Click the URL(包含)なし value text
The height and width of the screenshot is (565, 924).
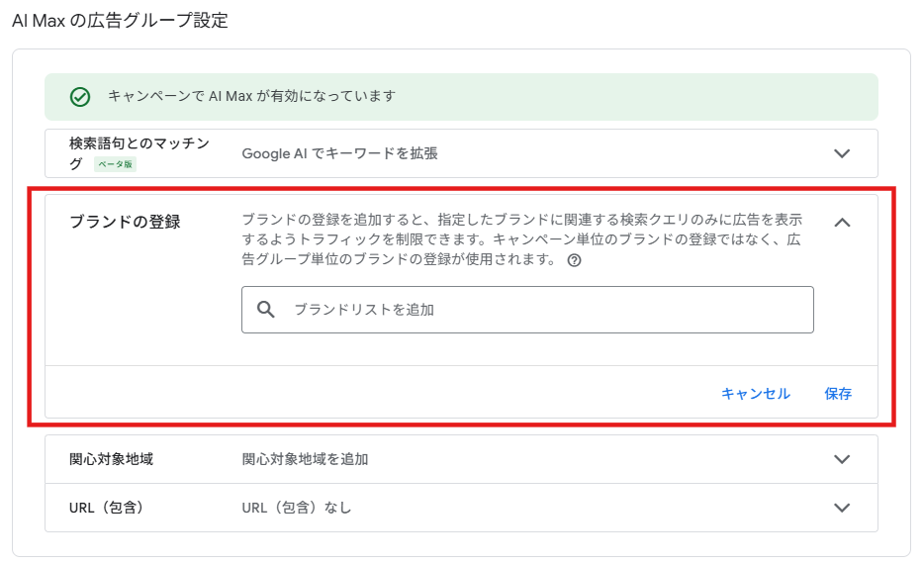(297, 508)
